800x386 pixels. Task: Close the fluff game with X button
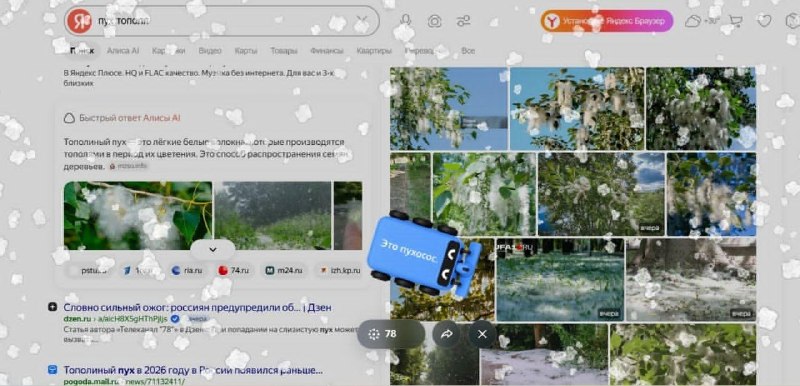coord(482,334)
